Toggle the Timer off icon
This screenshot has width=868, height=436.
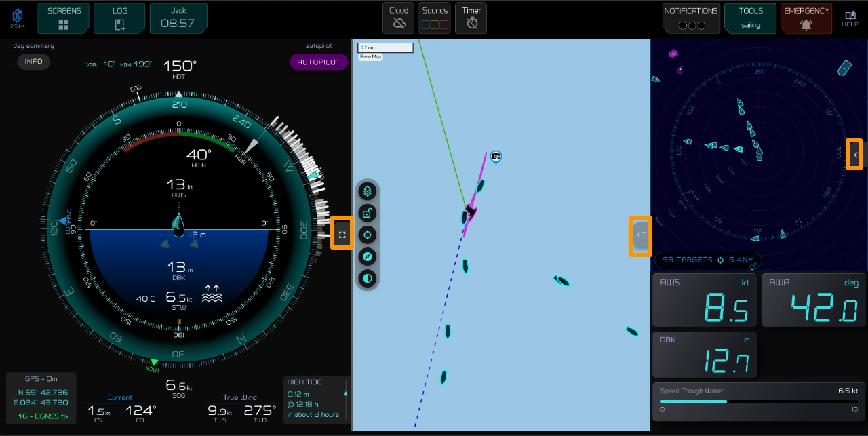point(472,18)
